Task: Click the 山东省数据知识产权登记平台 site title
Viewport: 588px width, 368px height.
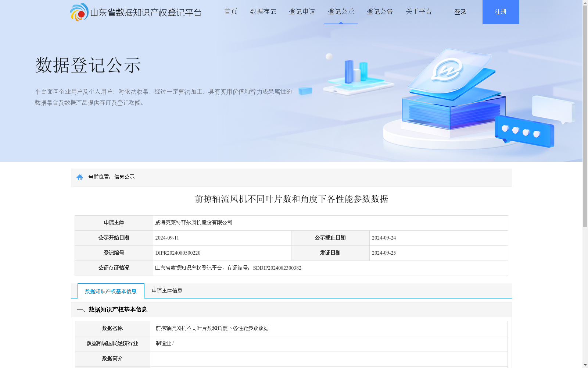Action: coord(146,13)
